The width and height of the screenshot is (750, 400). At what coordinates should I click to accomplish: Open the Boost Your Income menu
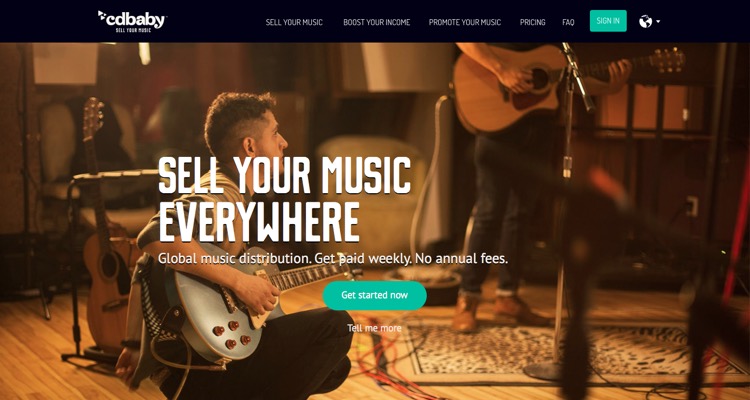tap(376, 22)
